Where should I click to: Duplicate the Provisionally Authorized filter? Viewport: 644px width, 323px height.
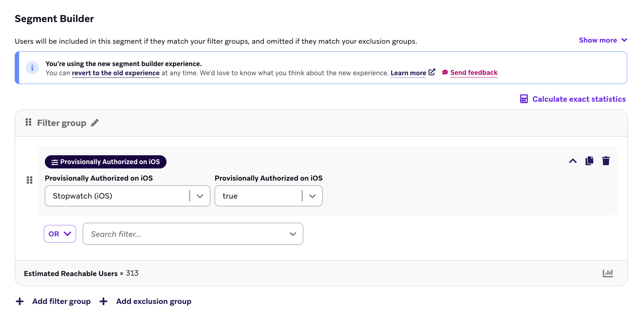[x=590, y=161]
